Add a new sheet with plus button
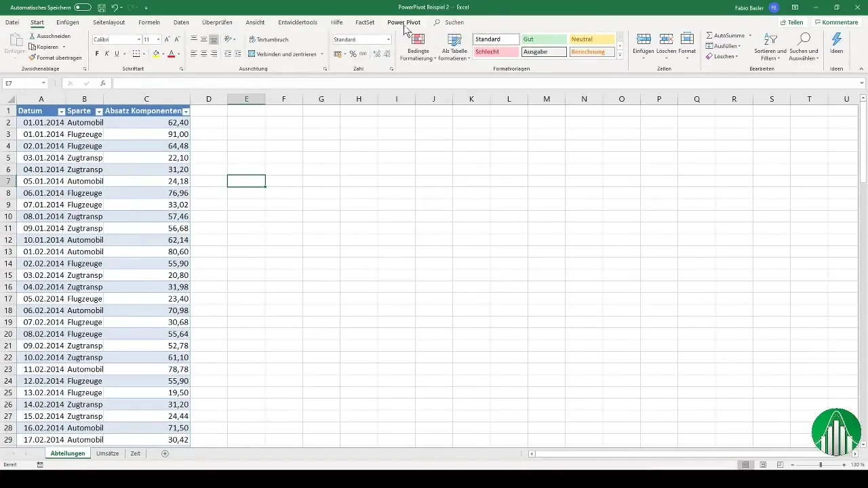The image size is (868, 488). pos(165,453)
